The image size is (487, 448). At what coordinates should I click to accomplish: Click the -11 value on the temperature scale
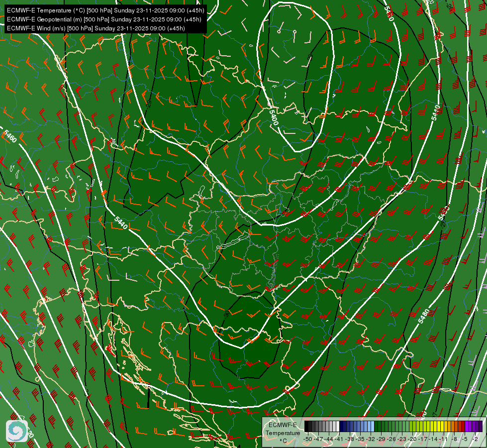click(444, 439)
